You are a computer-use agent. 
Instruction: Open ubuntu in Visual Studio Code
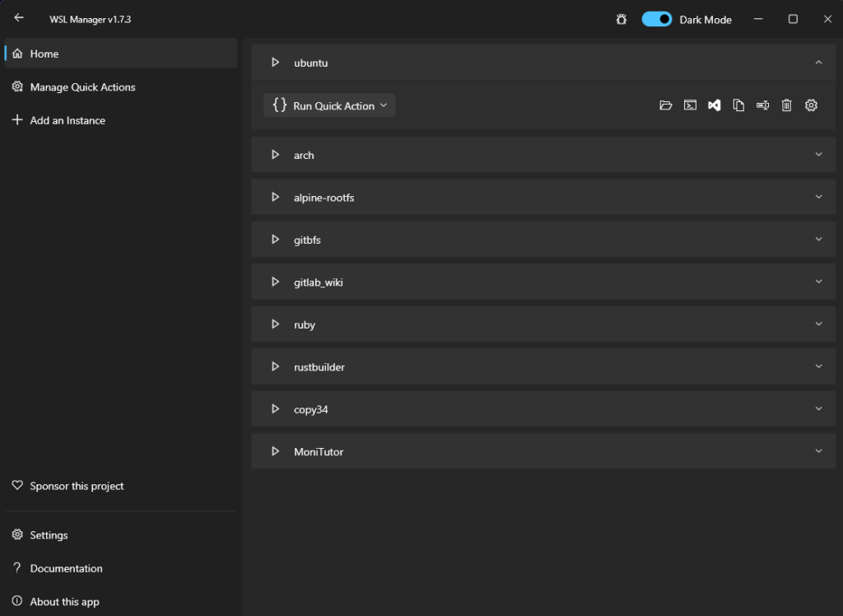pos(715,105)
